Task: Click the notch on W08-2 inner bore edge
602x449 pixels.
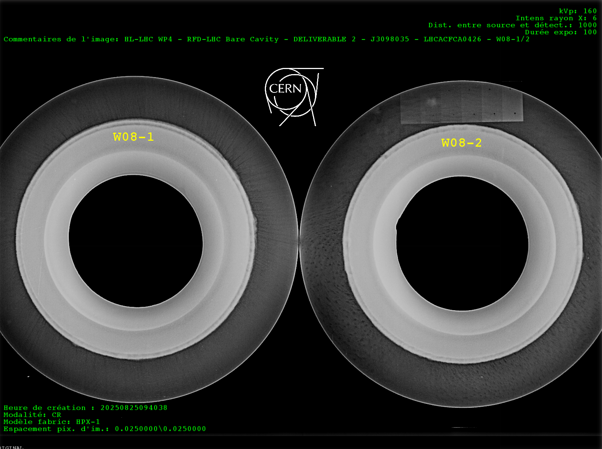Action: tap(398, 225)
